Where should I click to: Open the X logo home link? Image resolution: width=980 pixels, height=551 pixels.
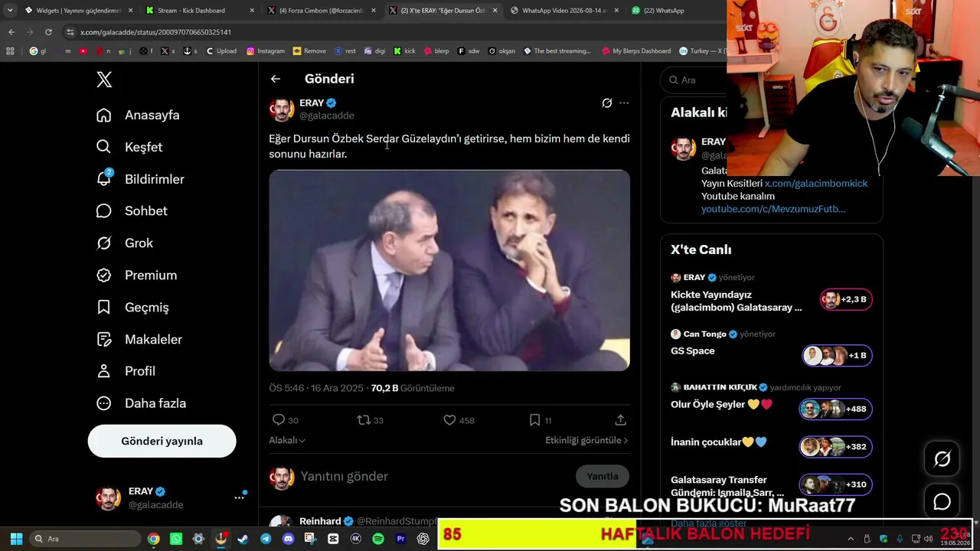point(104,79)
